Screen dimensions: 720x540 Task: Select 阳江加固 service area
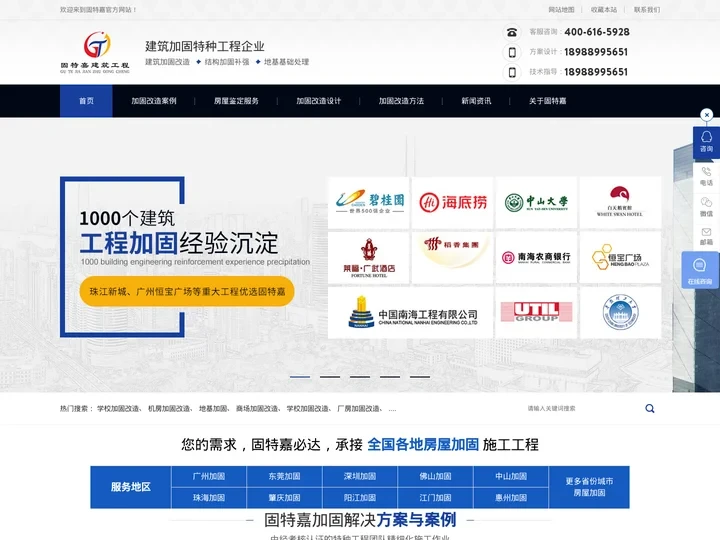(x=360, y=498)
